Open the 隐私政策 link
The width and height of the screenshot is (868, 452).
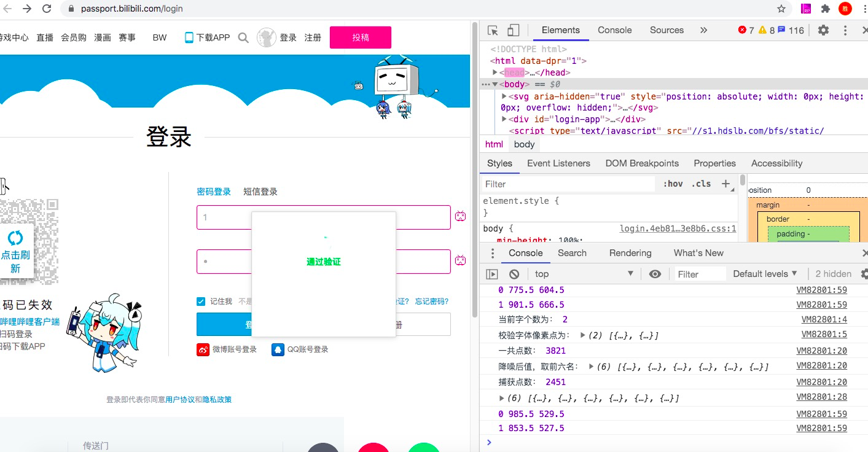pyautogui.click(x=217, y=400)
